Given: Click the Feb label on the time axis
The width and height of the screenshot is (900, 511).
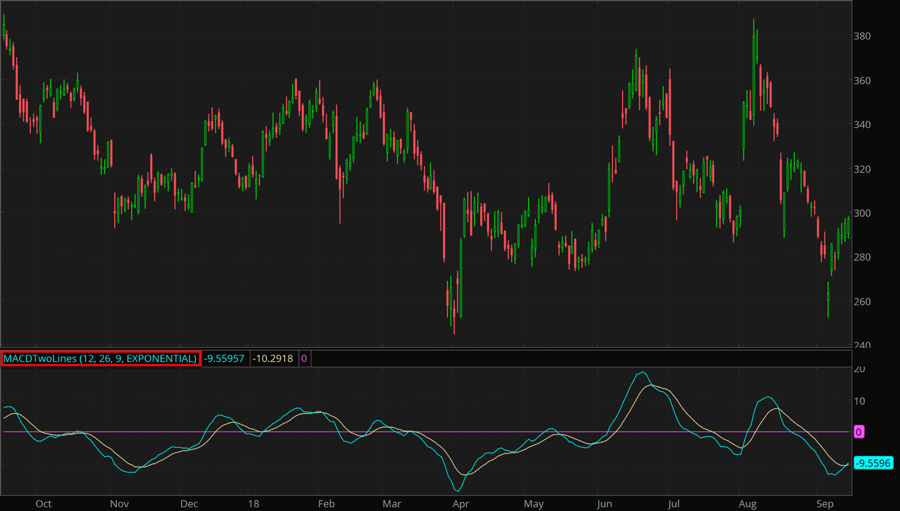Looking at the screenshot, I should tap(326, 504).
